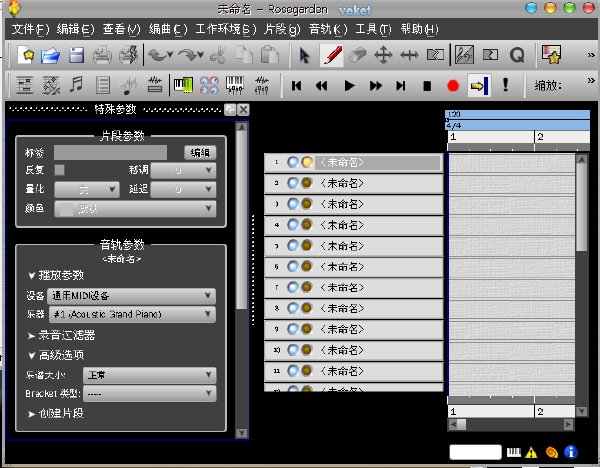This screenshot has height=468, width=600.
Task: Create a new document with the star page icon
Action: (26, 55)
